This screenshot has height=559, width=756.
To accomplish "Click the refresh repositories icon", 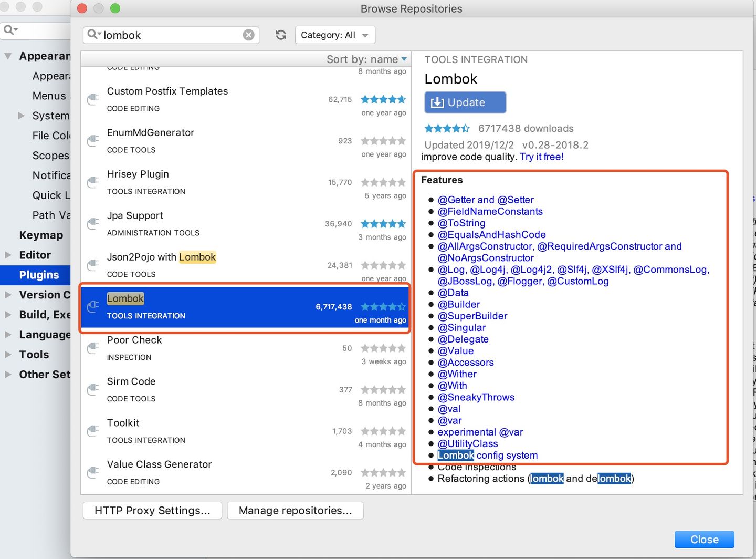I will coord(281,35).
